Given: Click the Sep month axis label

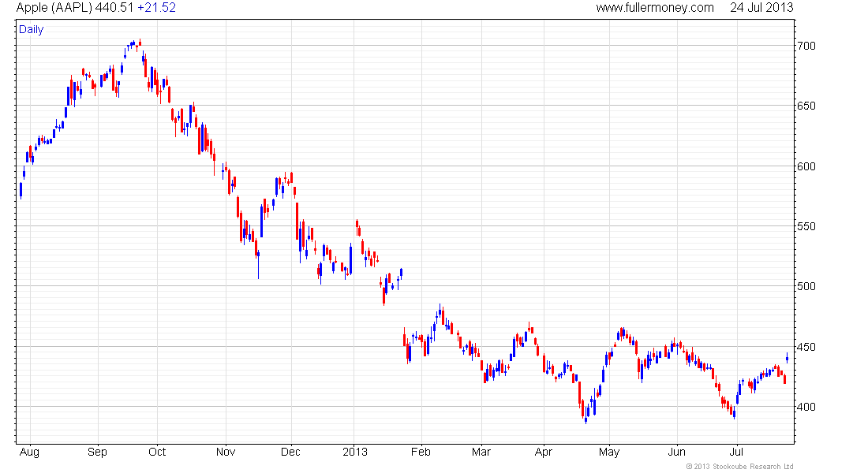Looking at the screenshot, I should (x=97, y=452).
